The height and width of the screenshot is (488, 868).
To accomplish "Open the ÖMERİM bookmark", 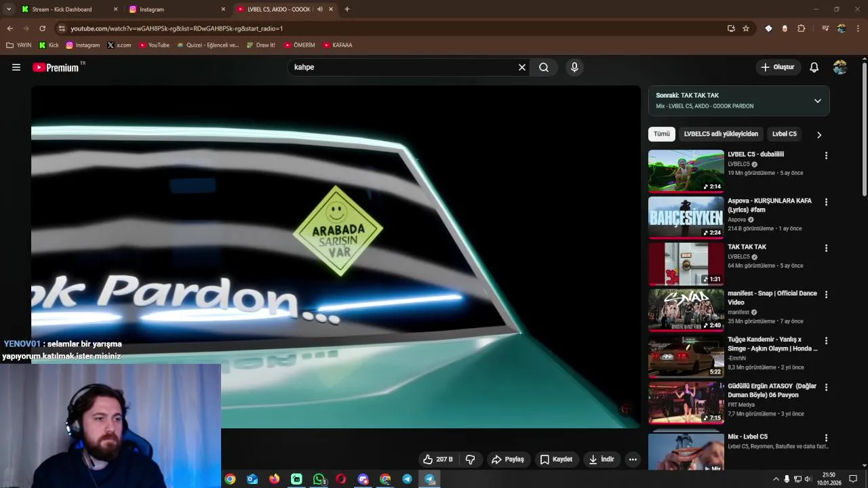I will click(x=300, y=45).
